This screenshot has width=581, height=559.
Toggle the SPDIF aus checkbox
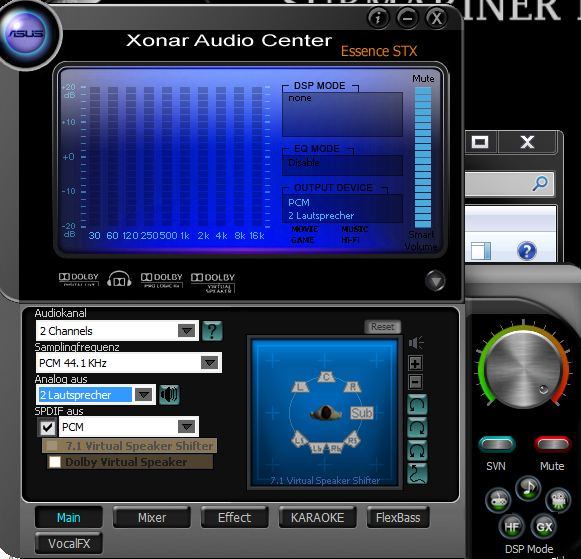tap(47, 427)
